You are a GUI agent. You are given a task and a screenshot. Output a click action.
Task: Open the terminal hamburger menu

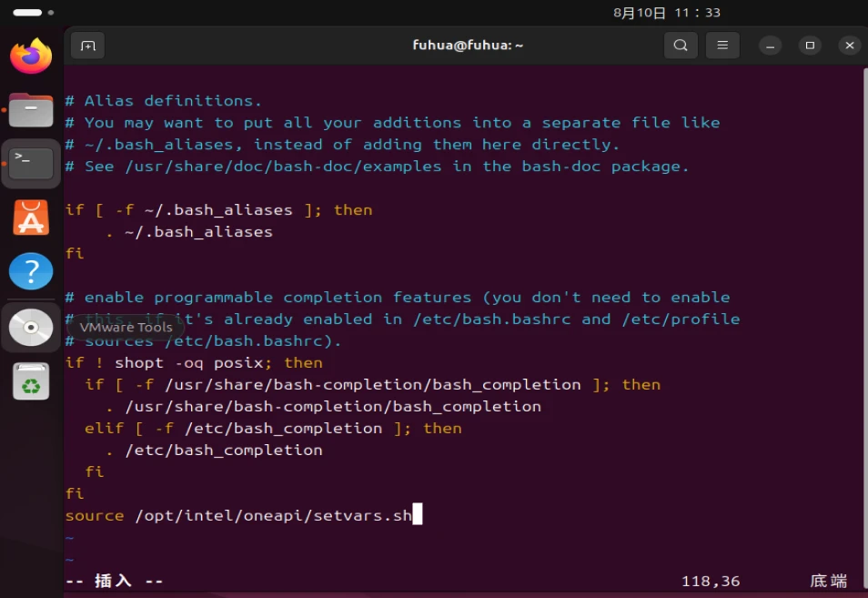(722, 46)
